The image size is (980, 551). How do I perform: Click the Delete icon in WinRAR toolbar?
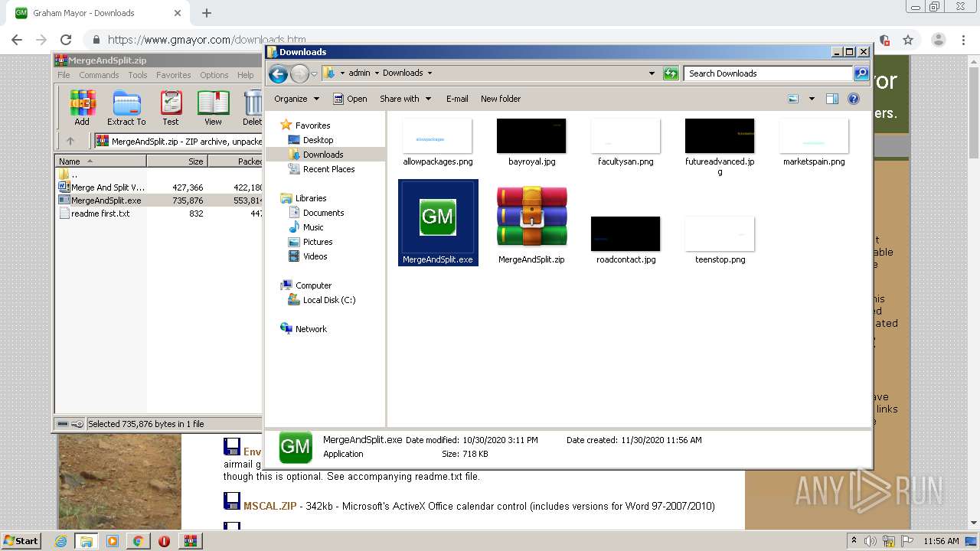pos(252,107)
